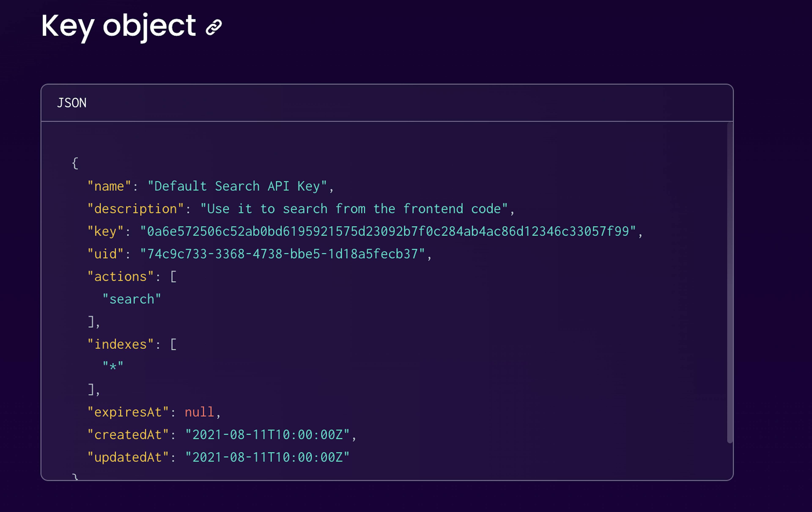This screenshot has width=812, height=512.
Task: Click the "indexes" property key
Action: point(120,344)
